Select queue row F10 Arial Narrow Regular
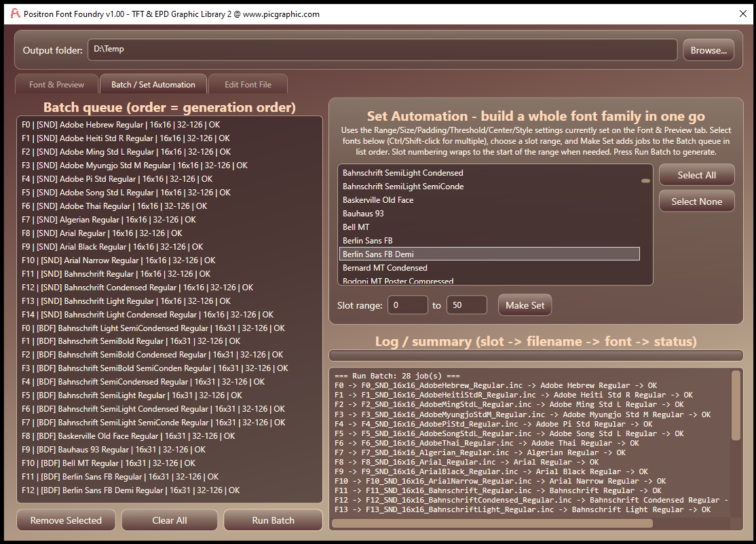The width and height of the screenshot is (756, 544). click(169, 260)
